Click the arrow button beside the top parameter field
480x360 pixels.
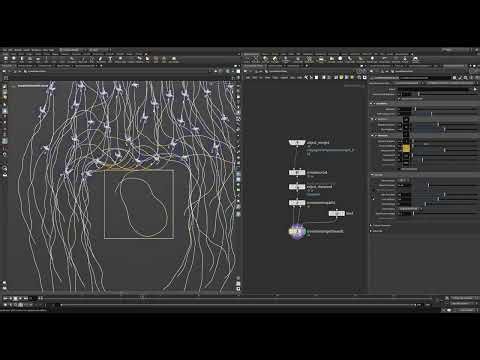[475, 89]
